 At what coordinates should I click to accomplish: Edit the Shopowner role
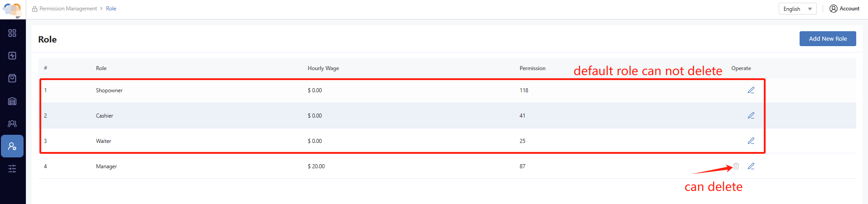751,90
